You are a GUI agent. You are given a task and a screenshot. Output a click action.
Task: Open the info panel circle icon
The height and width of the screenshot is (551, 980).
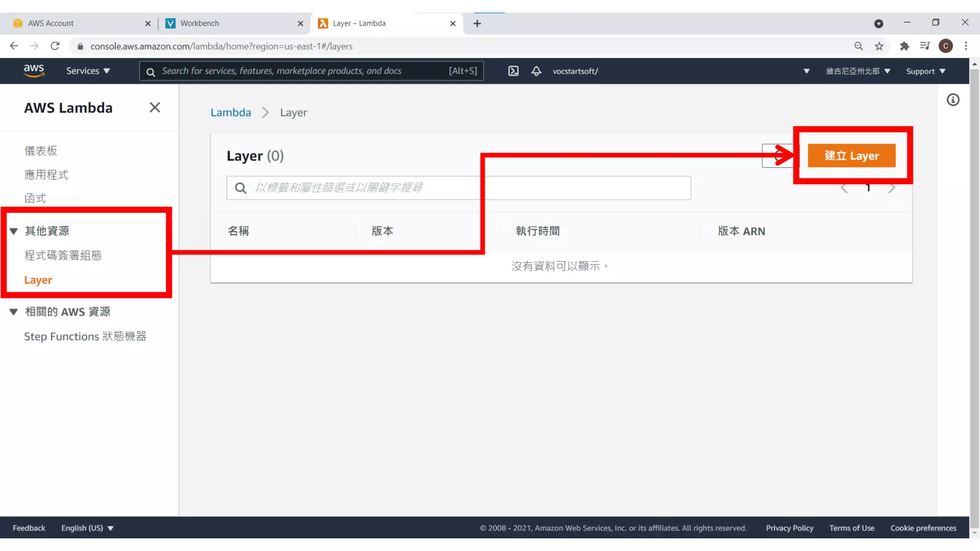pos(953,100)
